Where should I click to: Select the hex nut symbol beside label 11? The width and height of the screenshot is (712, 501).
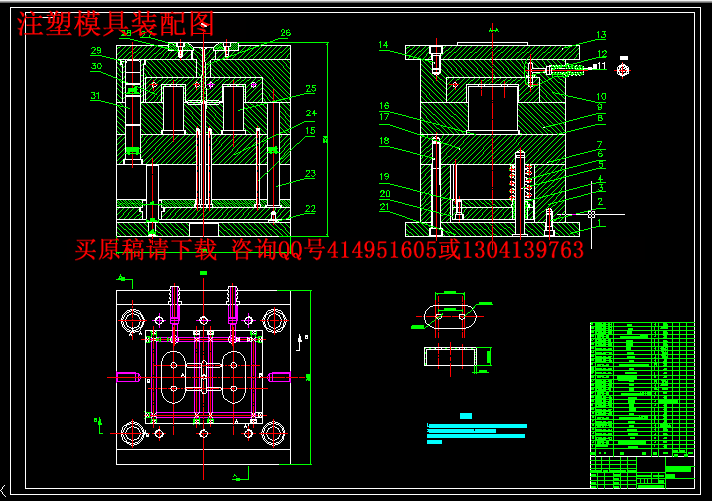click(623, 70)
